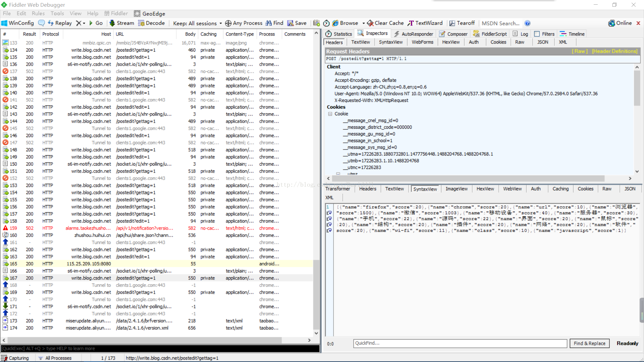
Task: Click the QuickFind input field
Action: click(x=460, y=343)
